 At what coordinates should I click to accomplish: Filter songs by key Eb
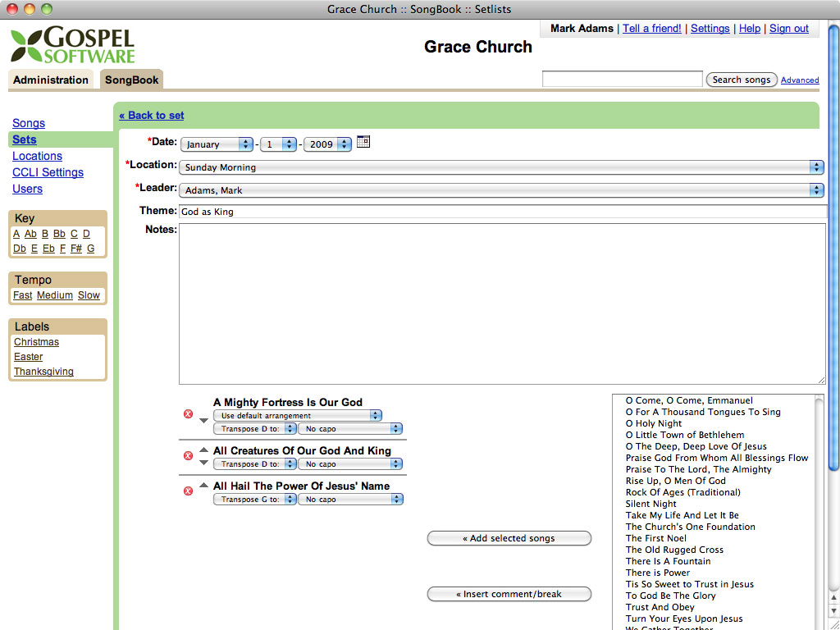48,249
